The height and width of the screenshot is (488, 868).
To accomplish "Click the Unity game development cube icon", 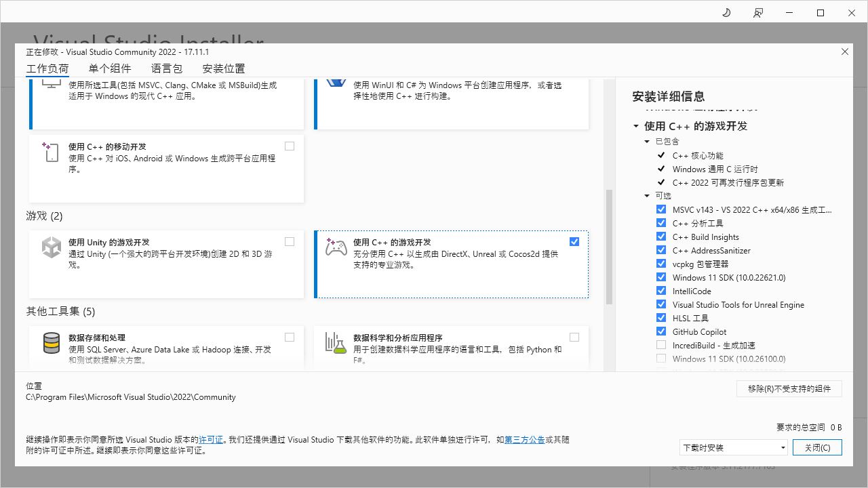I will coord(52,247).
